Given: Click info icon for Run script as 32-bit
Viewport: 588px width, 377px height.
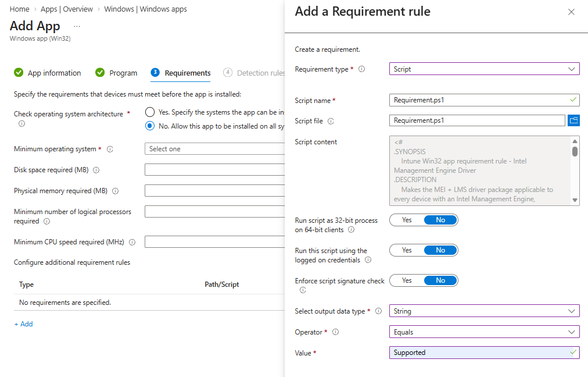Looking at the screenshot, I should 351,229.
